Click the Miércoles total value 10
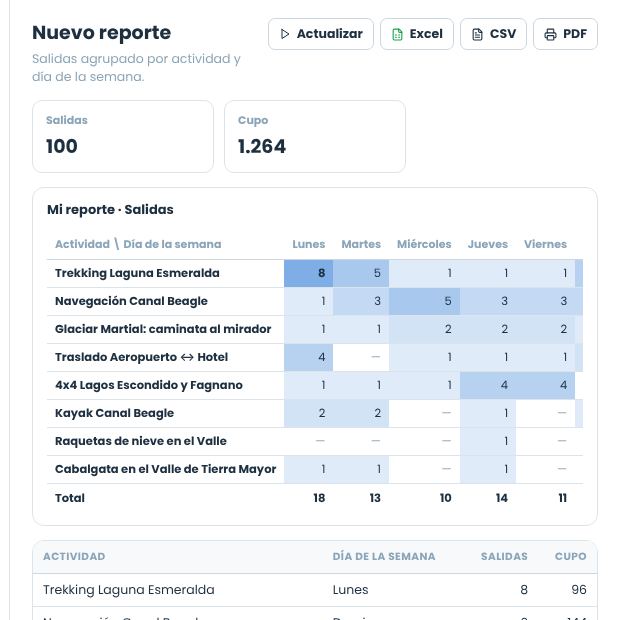 [x=446, y=498]
